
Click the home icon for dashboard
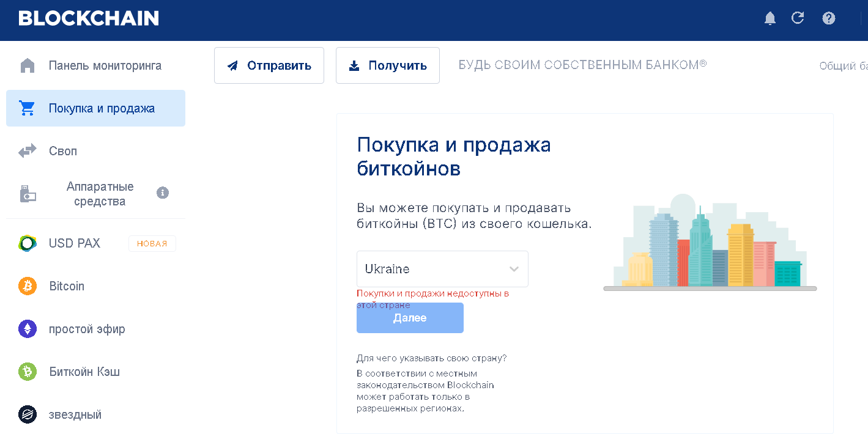click(28, 65)
